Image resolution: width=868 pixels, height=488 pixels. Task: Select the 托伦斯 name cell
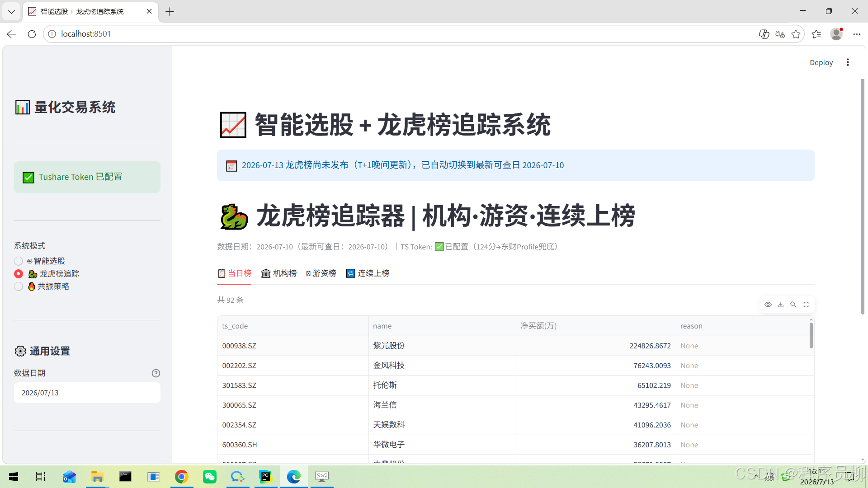tap(442, 385)
